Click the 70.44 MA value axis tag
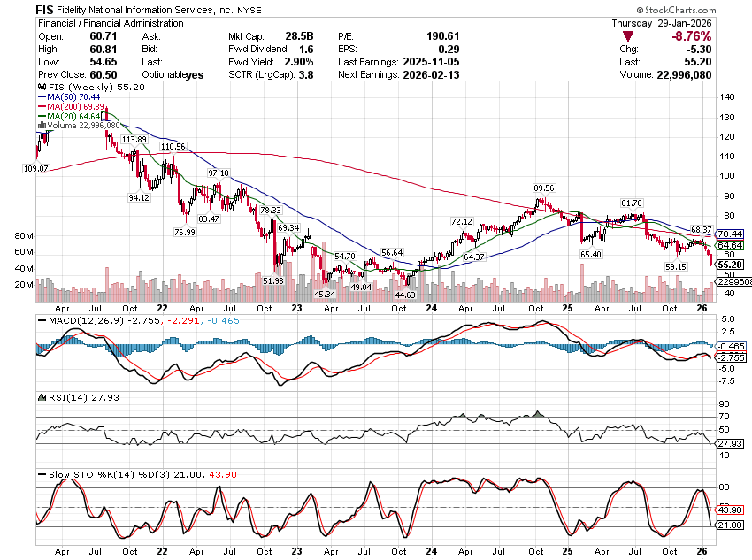752x560 pixels. (x=729, y=234)
